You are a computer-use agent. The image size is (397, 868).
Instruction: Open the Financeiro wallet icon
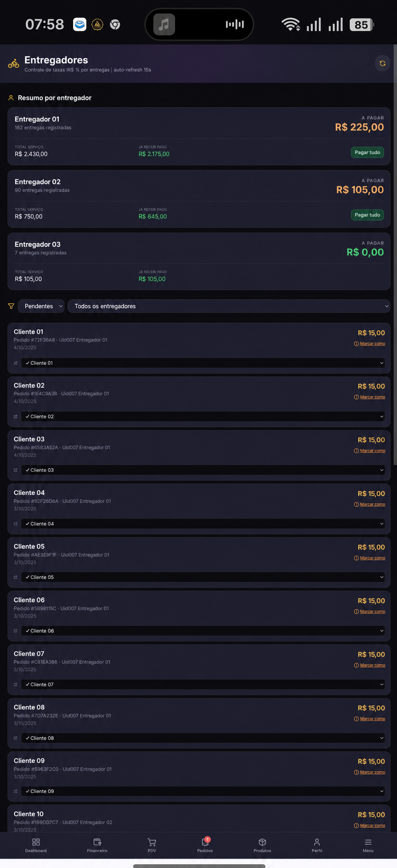point(97,842)
